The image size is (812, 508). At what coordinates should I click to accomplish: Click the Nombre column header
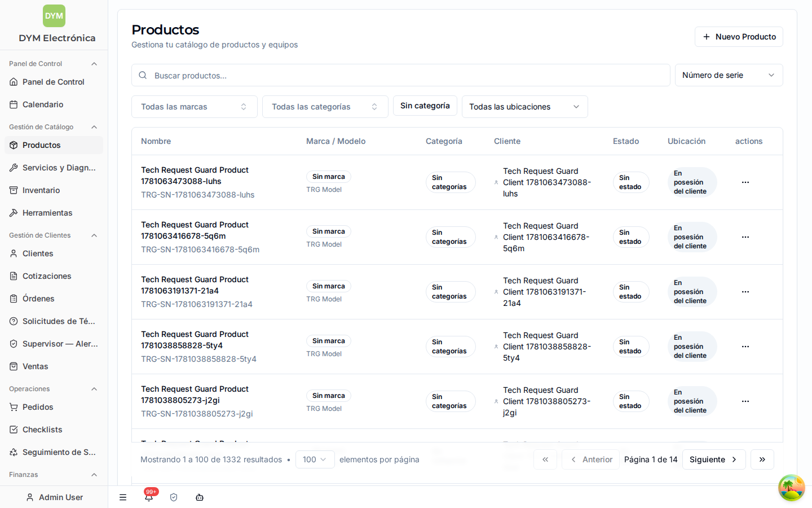pos(156,141)
